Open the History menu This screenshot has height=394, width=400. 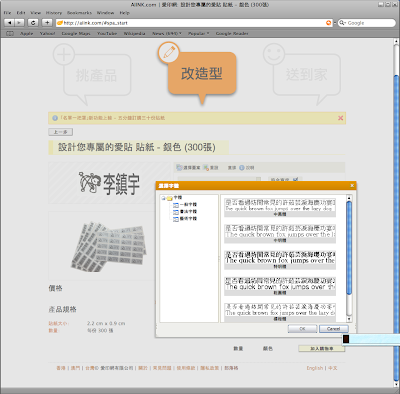pyautogui.click(x=54, y=13)
